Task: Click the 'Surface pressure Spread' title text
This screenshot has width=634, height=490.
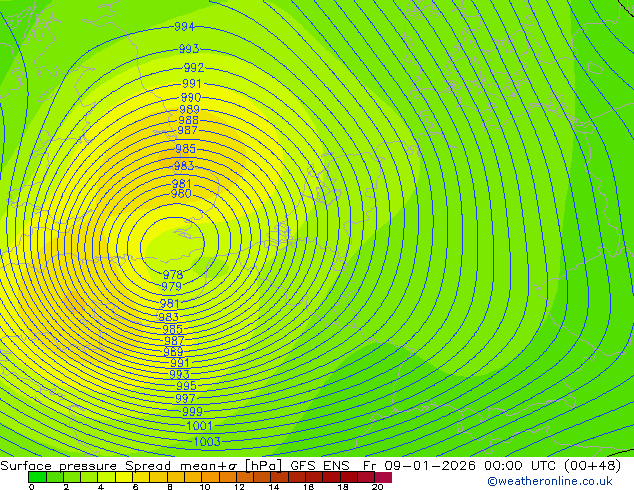Action: point(62,465)
